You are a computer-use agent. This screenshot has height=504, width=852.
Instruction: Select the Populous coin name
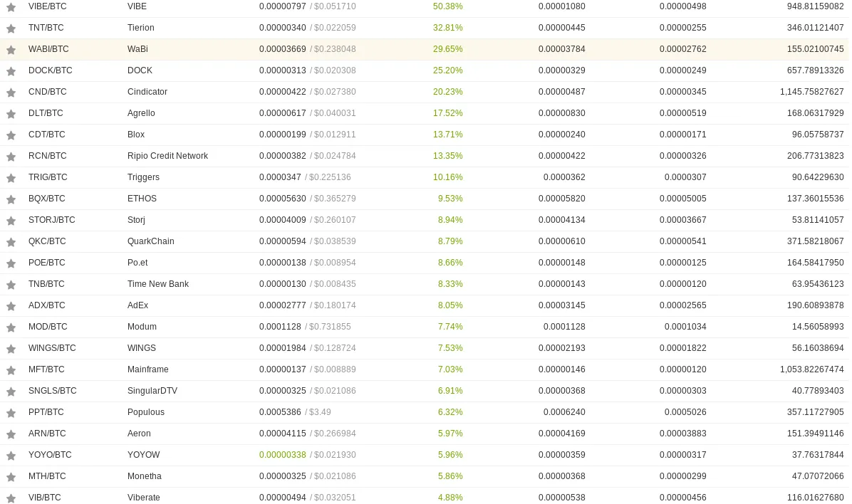[145, 412]
